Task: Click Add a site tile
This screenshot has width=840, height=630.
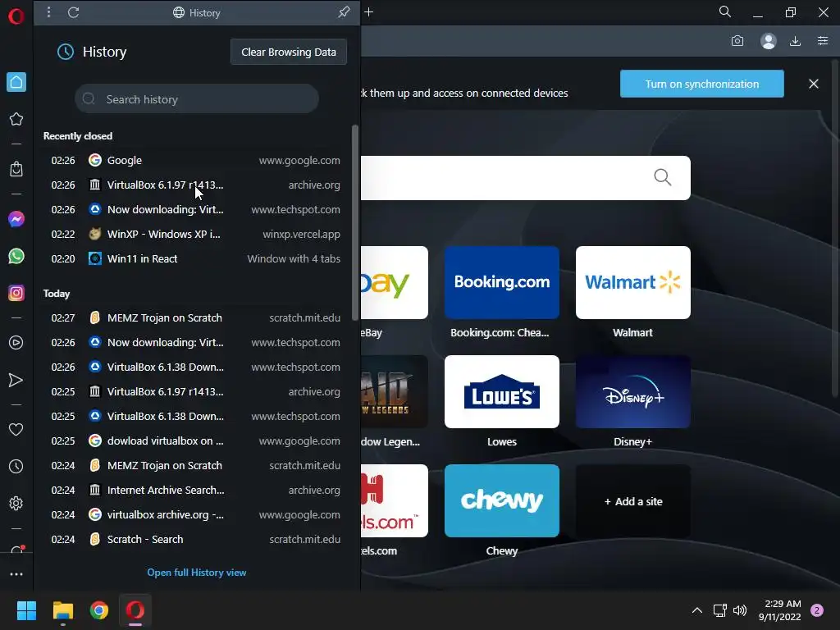Action: [632, 501]
